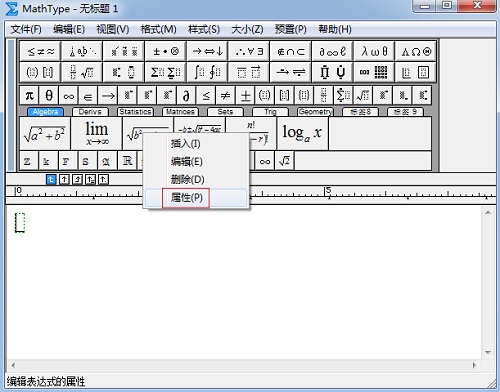Open the fence templates palette
The image size is (500, 392).
[x=40, y=72]
